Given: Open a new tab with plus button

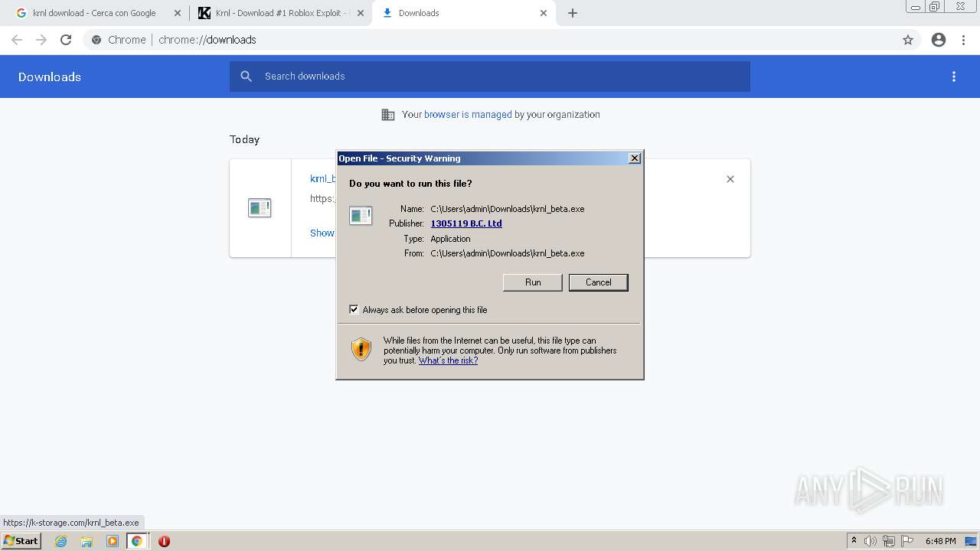Looking at the screenshot, I should coord(573,13).
